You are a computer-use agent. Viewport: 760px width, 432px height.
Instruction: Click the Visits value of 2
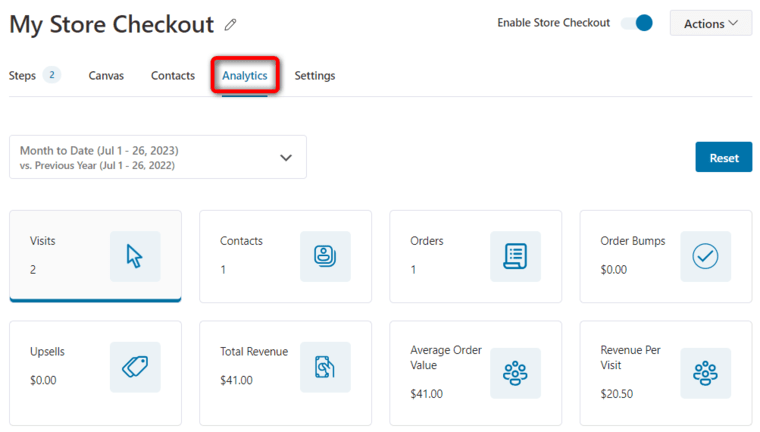point(33,270)
